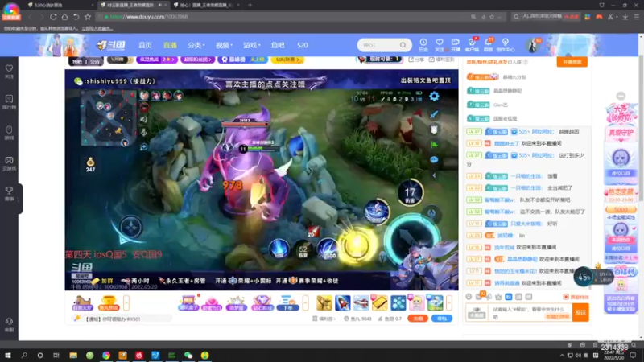The width and height of the screenshot is (644, 362).
Task: Reload the page with the refresh icon
Action: pos(53,17)
